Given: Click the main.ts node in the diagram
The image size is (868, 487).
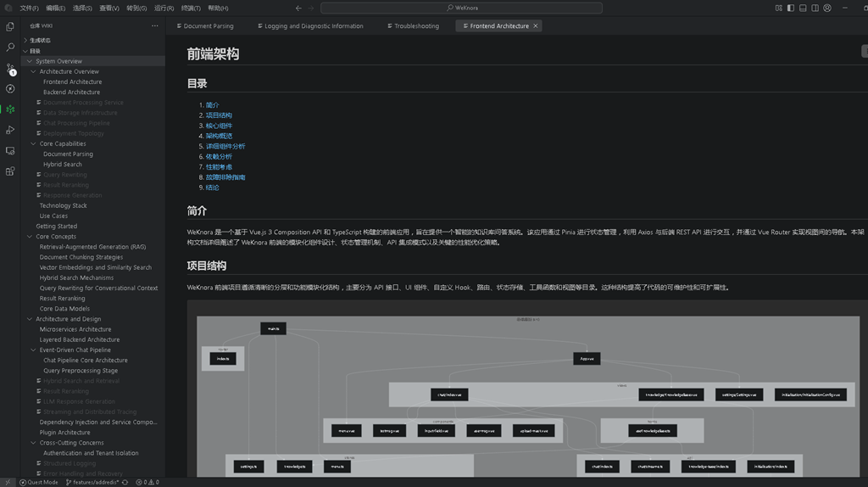Looking at the screenshot, I should tap(274, 328).
